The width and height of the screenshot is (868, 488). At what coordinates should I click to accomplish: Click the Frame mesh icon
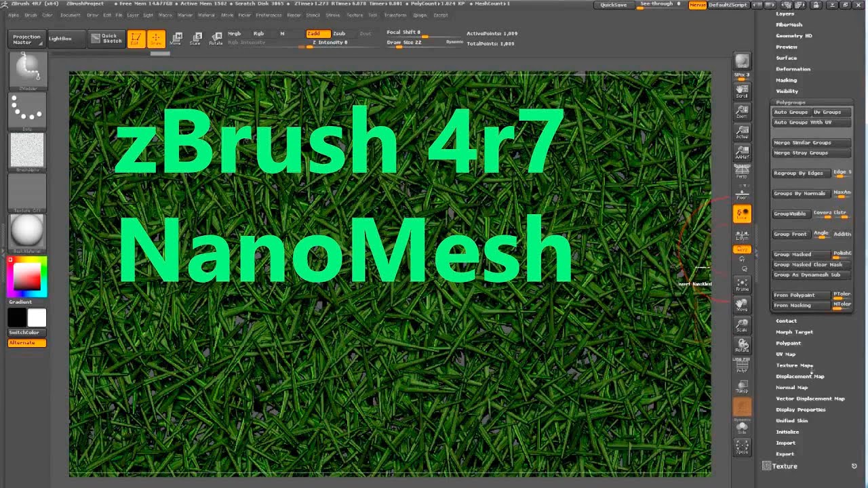[743, 284]
